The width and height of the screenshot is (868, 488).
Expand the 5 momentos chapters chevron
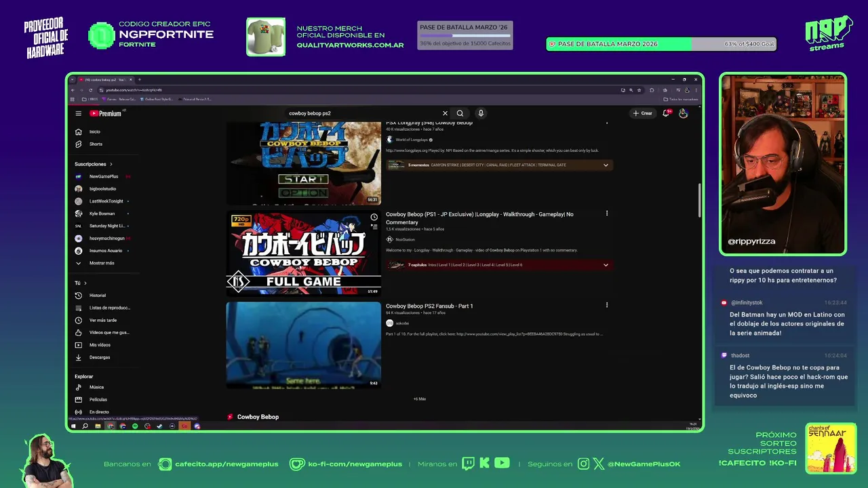[606, 165]
